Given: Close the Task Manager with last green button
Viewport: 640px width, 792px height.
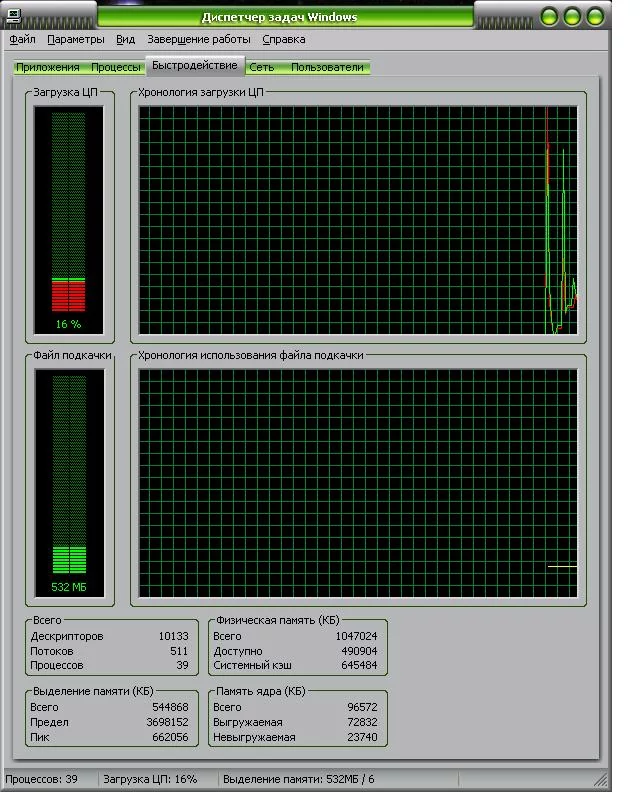Looking at the screenshot, I should pyautogui.click(x=595, y=17).
